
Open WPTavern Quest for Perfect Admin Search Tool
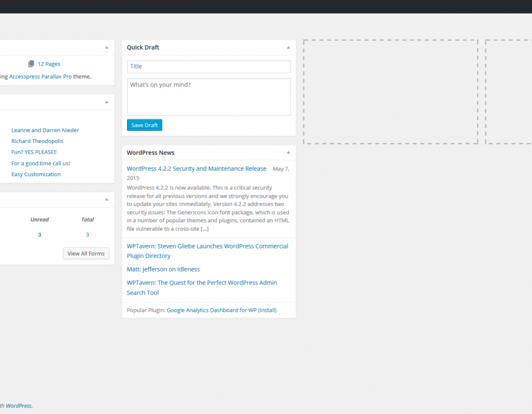coord(202,287)
